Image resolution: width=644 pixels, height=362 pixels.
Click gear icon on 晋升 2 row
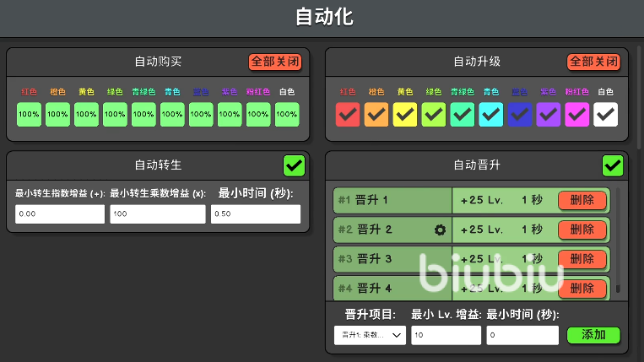(x=439, y=230)
